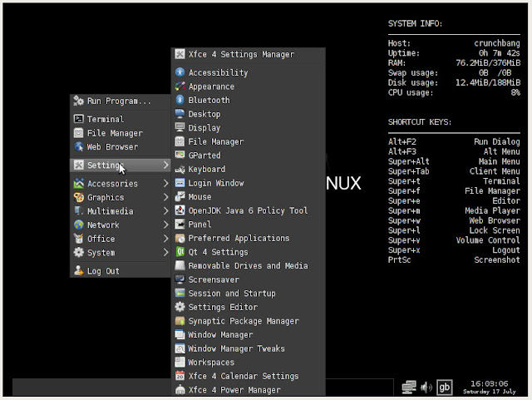Image resolution: width=532 pixels, height=400 pixels.
Task: Open the System menu entry
Action: tap(120, 253)
